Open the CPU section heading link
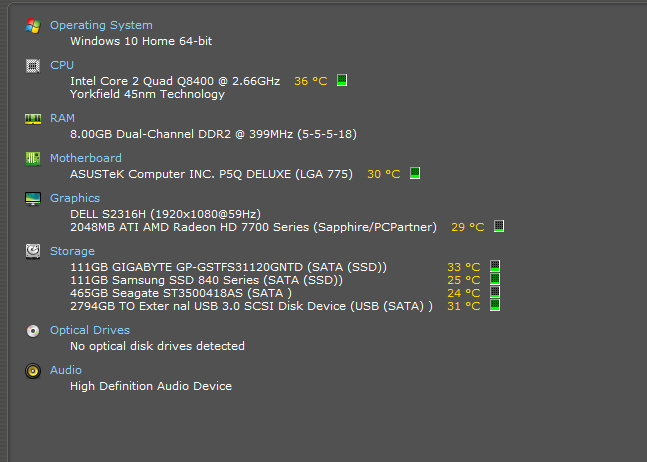 pyautogui.click(x=62, y=65)
